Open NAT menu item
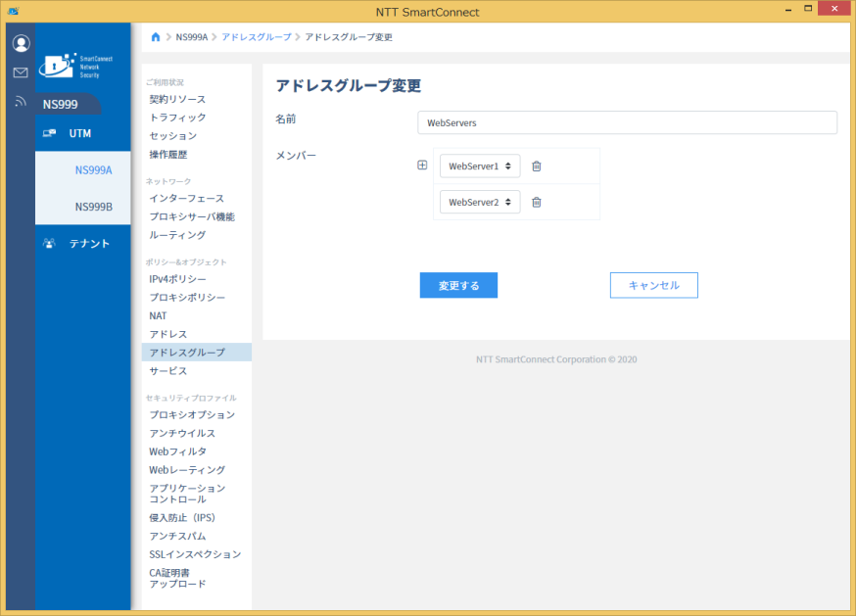856x616 pixels. (158, 315)
